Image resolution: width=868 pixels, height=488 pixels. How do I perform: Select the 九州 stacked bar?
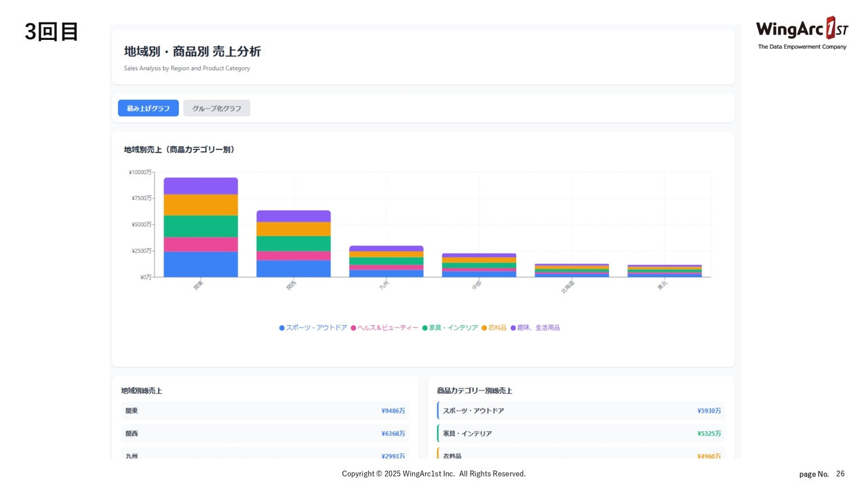coord(386,261)
